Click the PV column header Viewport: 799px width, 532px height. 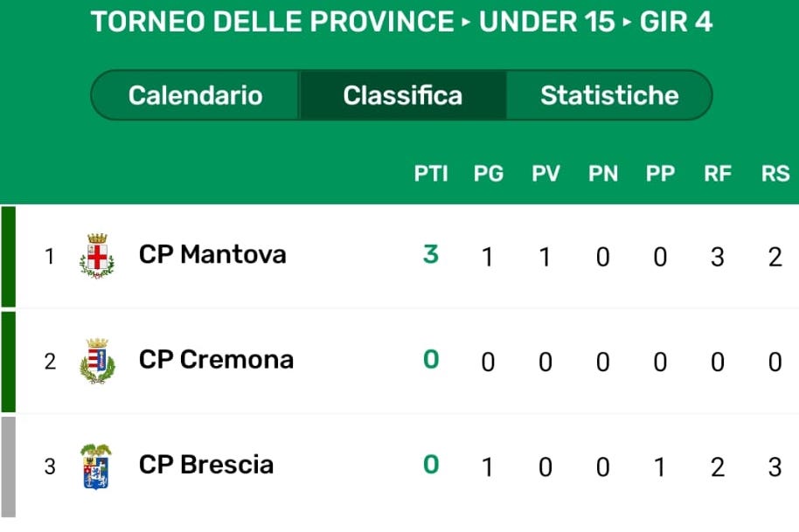(545, 174)
